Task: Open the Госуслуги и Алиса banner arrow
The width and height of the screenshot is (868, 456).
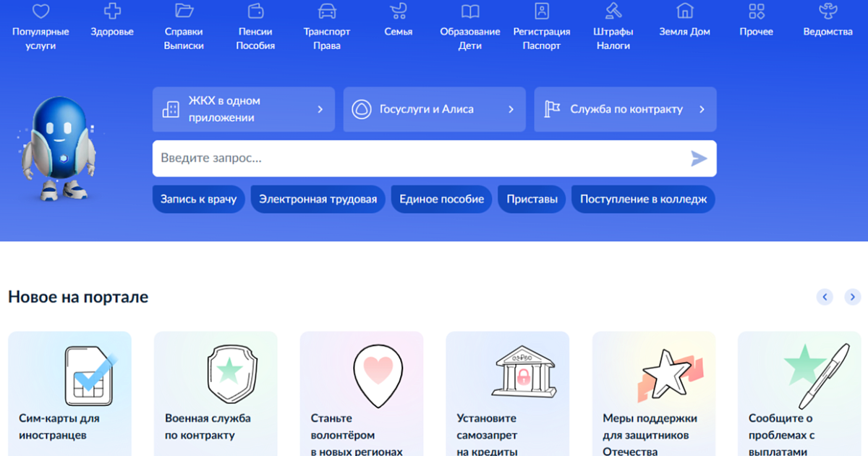Action: coord(511,109)
